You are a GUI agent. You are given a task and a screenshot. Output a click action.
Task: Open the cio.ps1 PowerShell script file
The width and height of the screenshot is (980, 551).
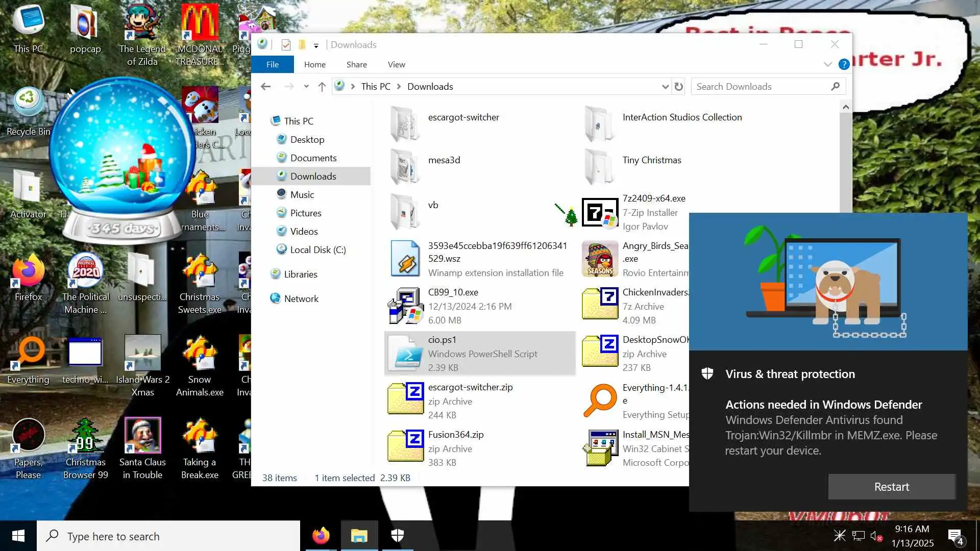442,340
